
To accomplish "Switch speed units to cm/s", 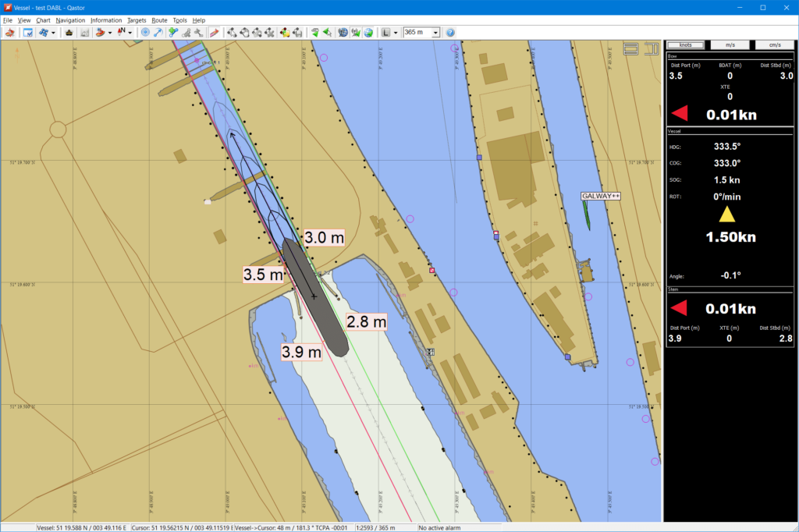I will tap(774, 45).
